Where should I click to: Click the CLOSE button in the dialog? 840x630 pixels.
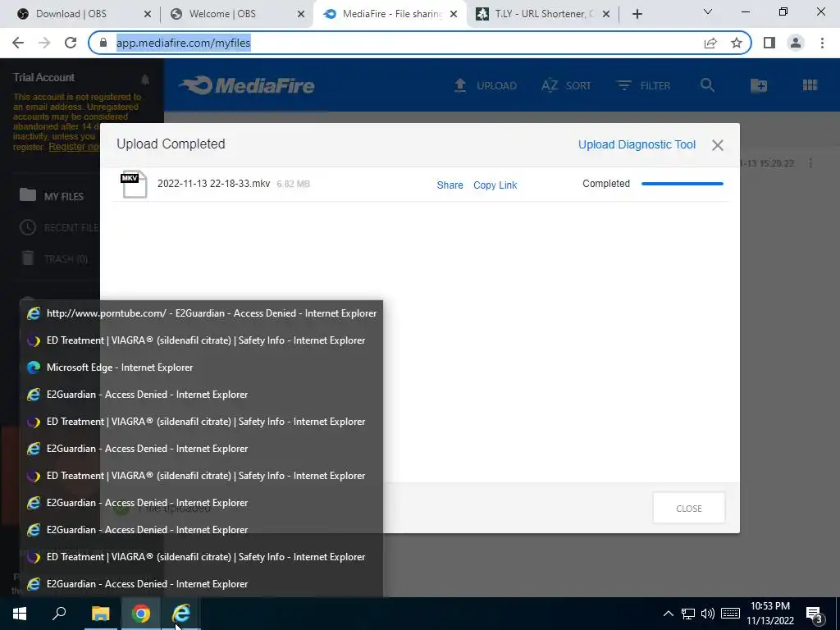tap(689, 508)
